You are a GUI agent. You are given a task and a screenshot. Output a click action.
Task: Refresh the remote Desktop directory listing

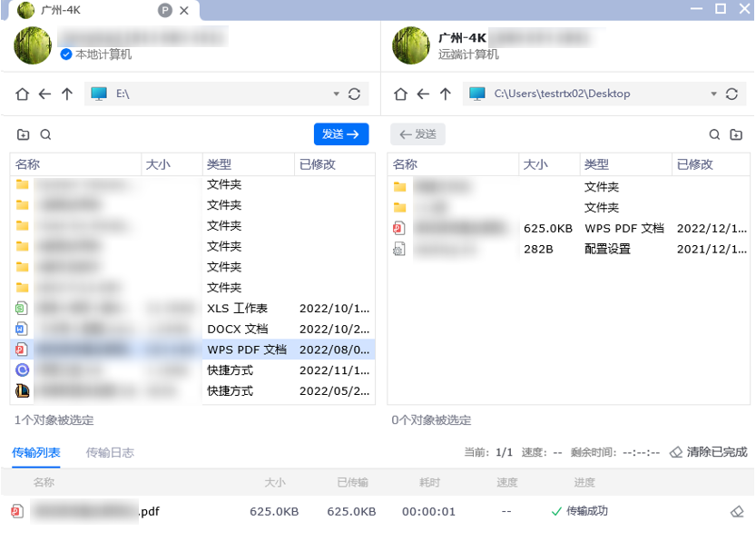pos(731,94)
